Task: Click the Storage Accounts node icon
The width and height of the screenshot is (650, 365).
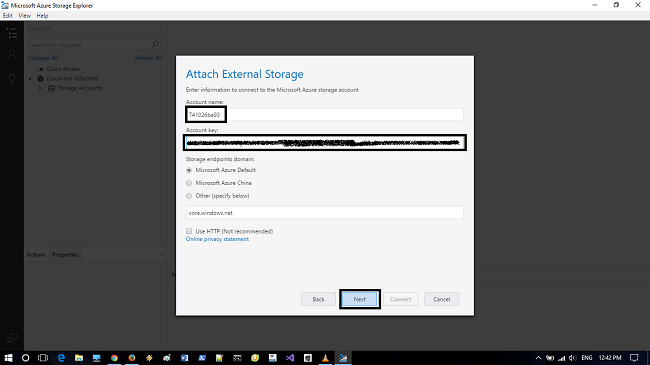Action: pos(51,88)
